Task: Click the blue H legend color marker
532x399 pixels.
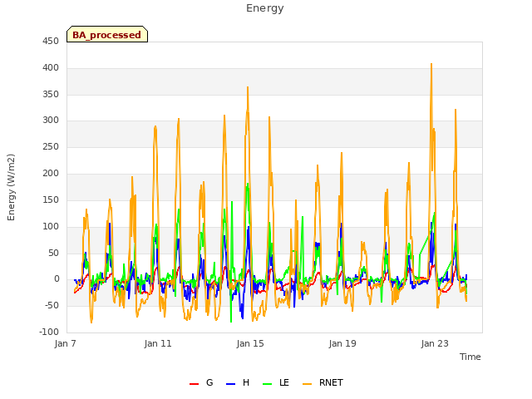Action: (x=230, y=384)
